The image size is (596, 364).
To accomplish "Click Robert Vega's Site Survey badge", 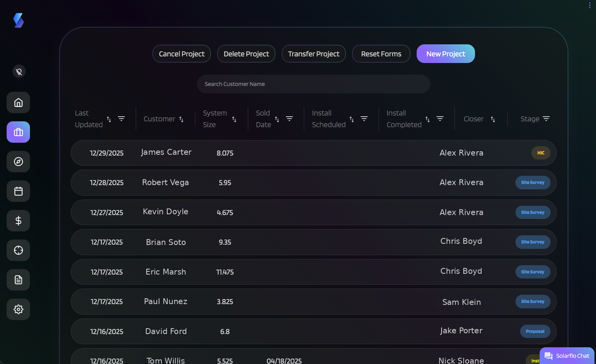I will (533, 182).
